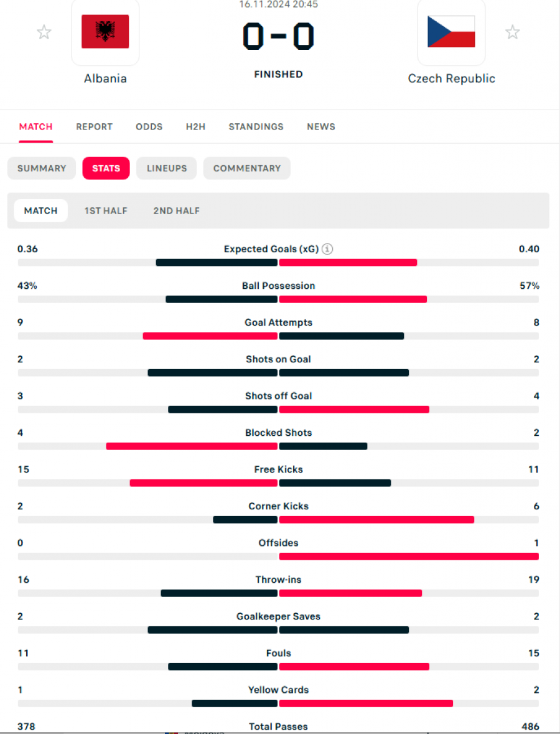This screenshot has width=560, height=734.
Task: Select the Match period filter
Action: pyautogui.click(x=40, y=210)
